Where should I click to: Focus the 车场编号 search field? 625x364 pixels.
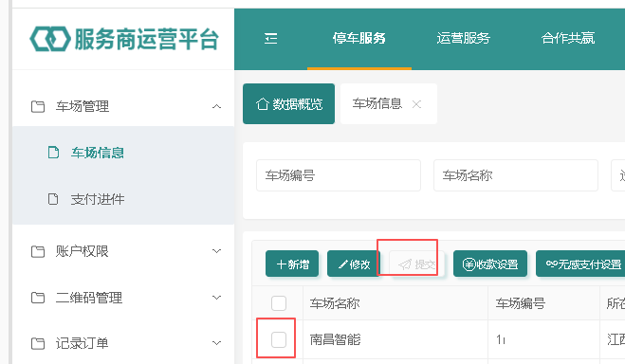(x=339, y=175)
